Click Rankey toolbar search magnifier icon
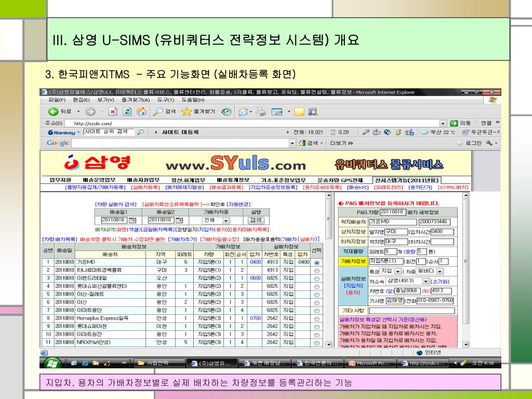This screenshot has height=399, width=532. point(140,132)
